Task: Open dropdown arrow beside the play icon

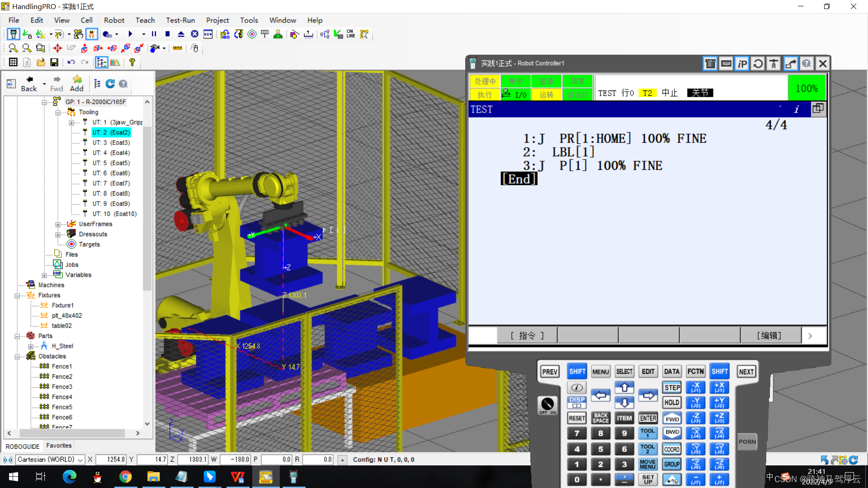Action: (x=143, y=34)
